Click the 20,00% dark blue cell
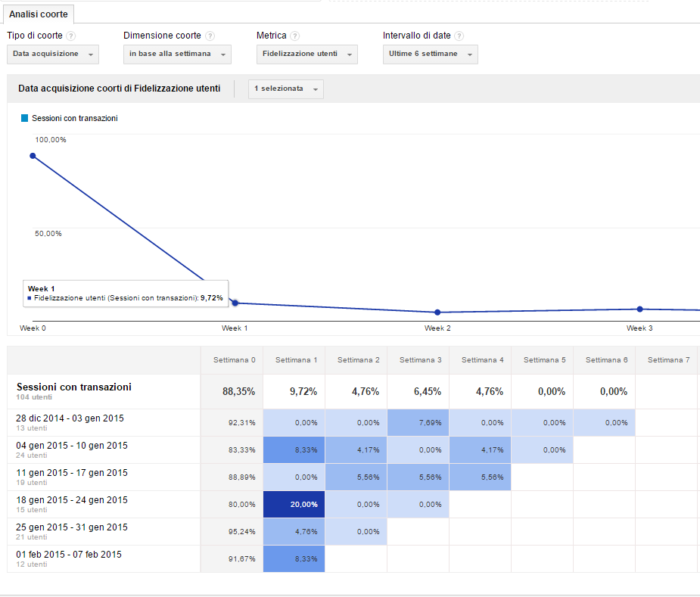 click(x=294, y=505)
